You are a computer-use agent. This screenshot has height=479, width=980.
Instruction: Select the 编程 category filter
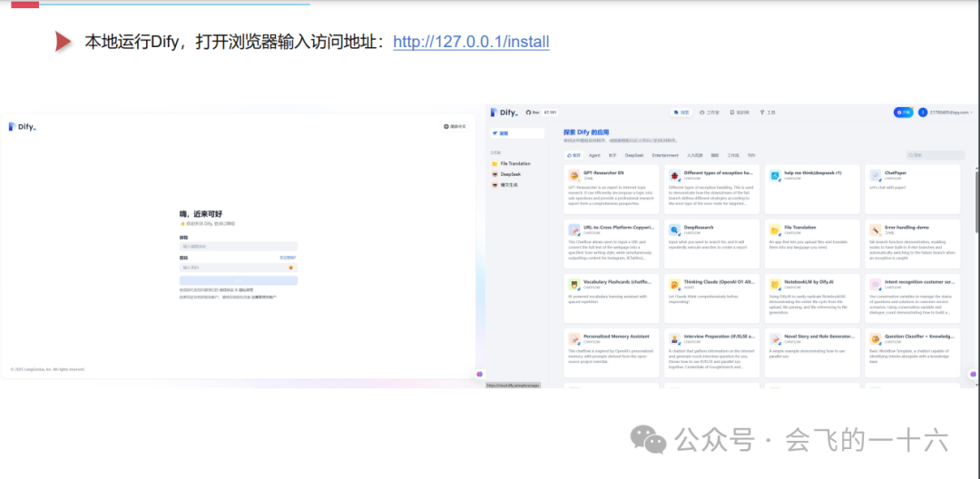tap(715, 155)
